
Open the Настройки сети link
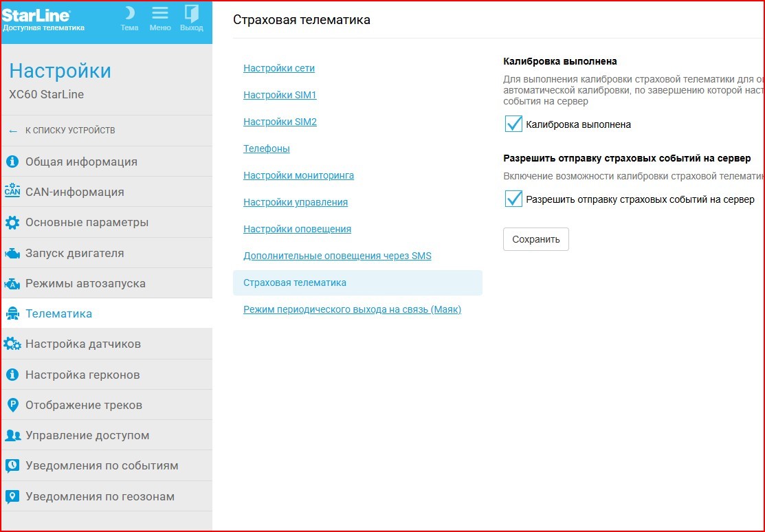coord(279,68)
